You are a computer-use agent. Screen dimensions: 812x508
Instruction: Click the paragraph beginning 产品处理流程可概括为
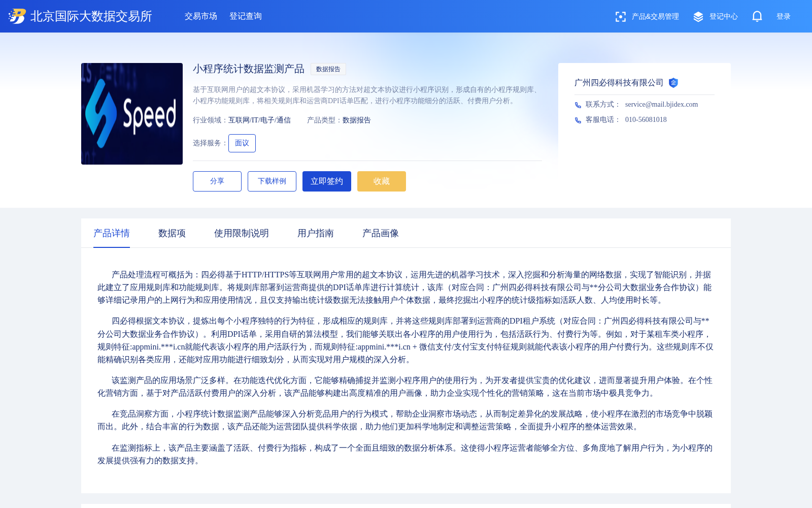pos(405,288)
